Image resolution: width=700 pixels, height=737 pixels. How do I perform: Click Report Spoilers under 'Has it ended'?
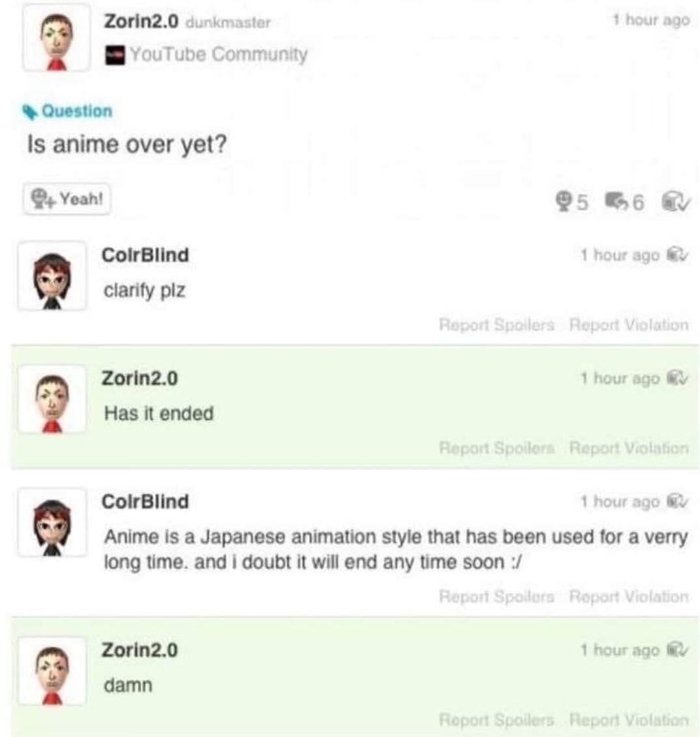tap(496, 448)
